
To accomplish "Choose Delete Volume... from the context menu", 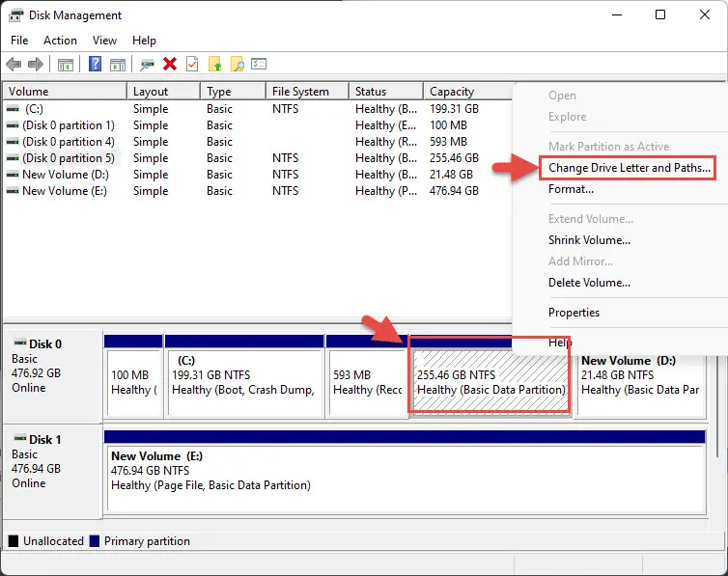I will [x=589, y=283].
